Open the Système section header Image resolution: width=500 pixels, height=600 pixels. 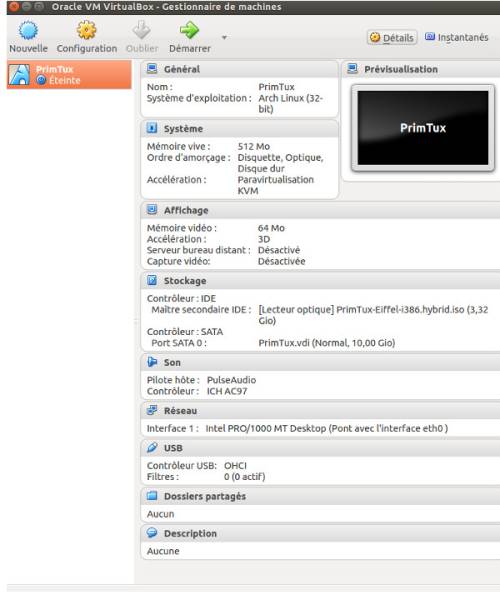(x=239, y=129)
